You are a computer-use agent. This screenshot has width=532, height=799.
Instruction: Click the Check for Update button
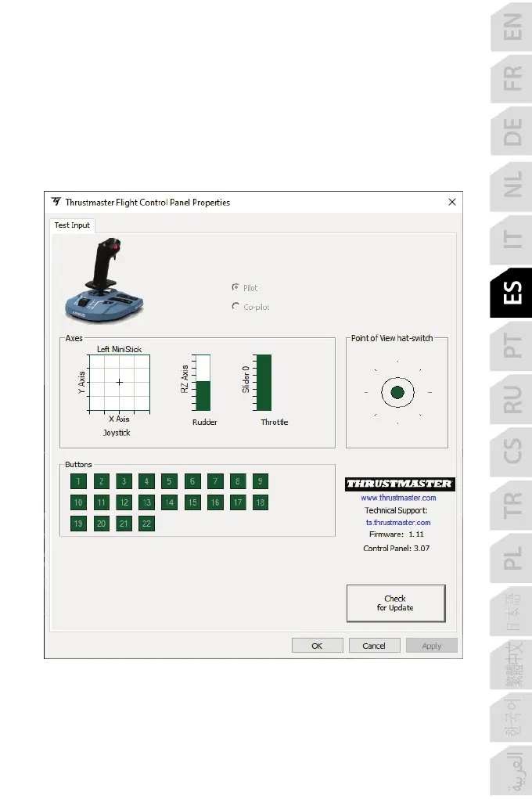coord(396,603)
